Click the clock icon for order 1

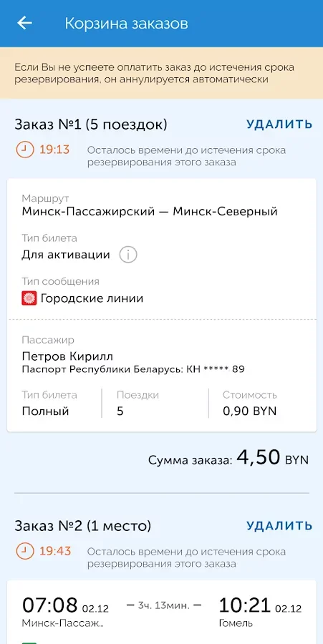coord(24,150)
